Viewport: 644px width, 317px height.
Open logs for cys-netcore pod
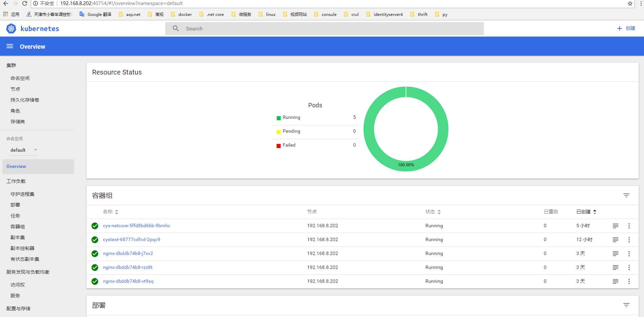(x=615, y=226)
